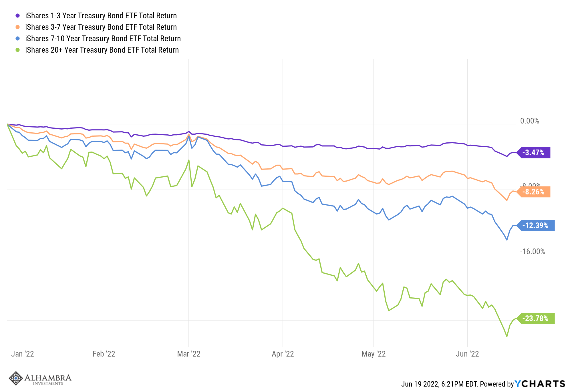Click the green 20+ Year legend dot
The height and width of the screenshot is (392, 572).
(17, 50)
